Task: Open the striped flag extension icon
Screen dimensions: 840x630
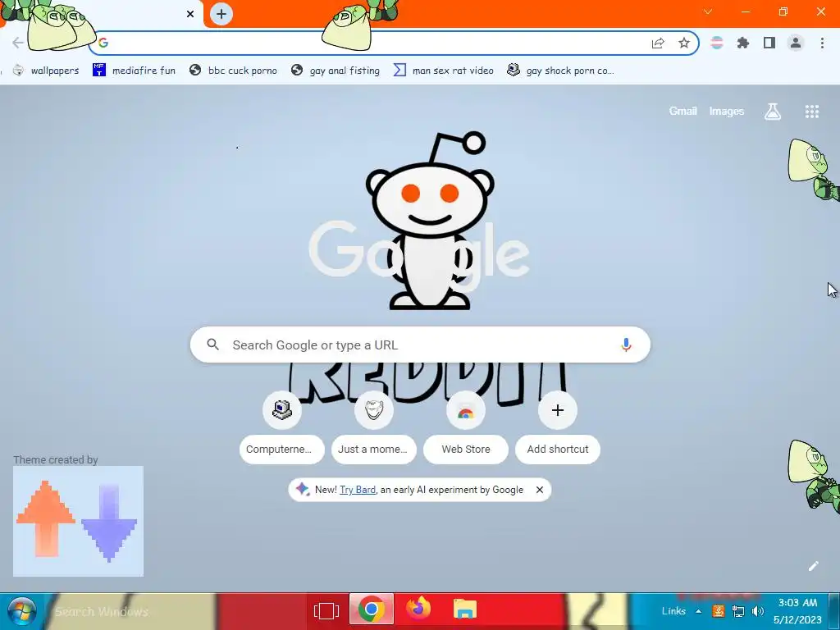Action: pyautogui.click(x=717, y=43)
